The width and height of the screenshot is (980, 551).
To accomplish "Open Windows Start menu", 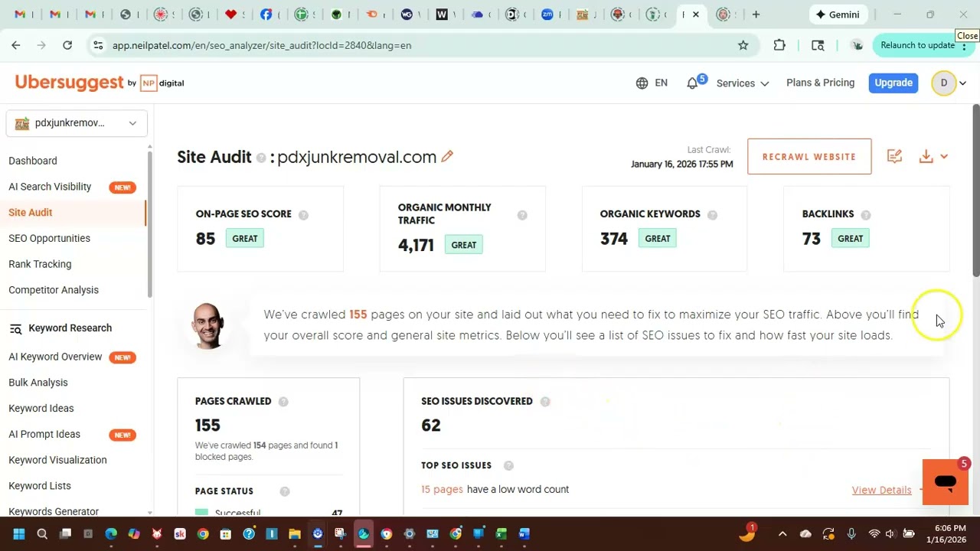I will tap(19, 534).
